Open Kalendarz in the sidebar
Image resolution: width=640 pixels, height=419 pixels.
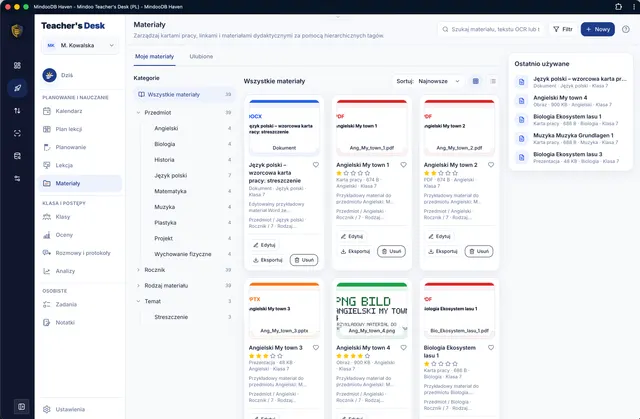[x=80, y=111]
